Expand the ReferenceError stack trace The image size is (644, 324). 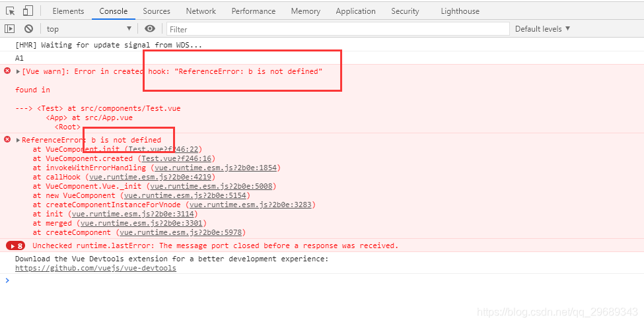coord(18,140)
